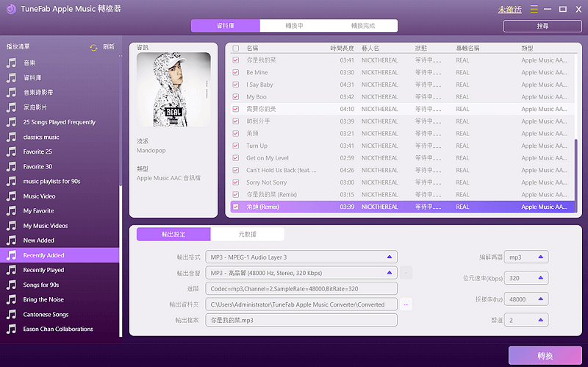Image resolution: width=588 pixels, height=367 pixels.
Task: Uncheck the Sorry Not Sorry checkbox
Action: [x=235, y=182]
